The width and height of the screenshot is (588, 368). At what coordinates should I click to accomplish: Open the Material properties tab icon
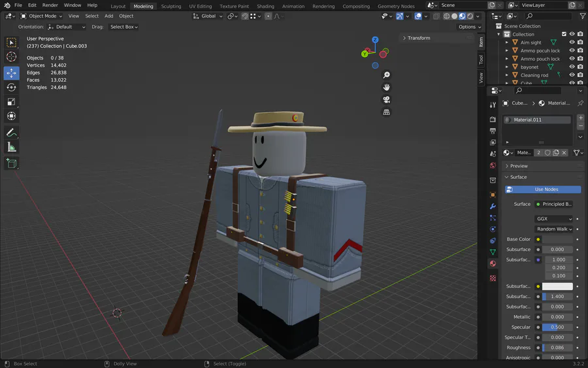click(493, 263)
